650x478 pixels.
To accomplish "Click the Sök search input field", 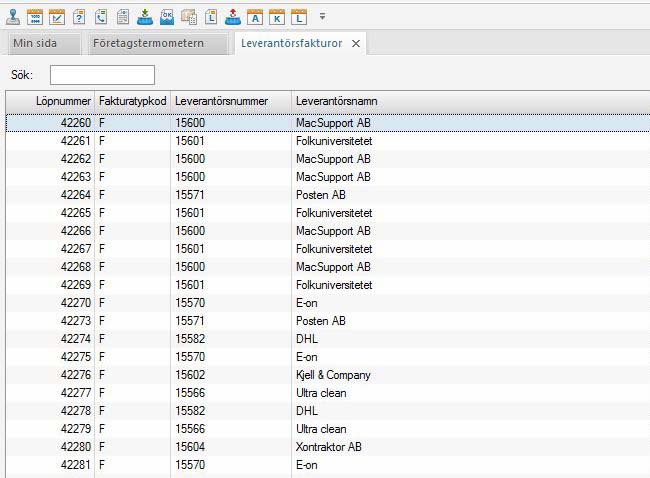I will [102, 75].
